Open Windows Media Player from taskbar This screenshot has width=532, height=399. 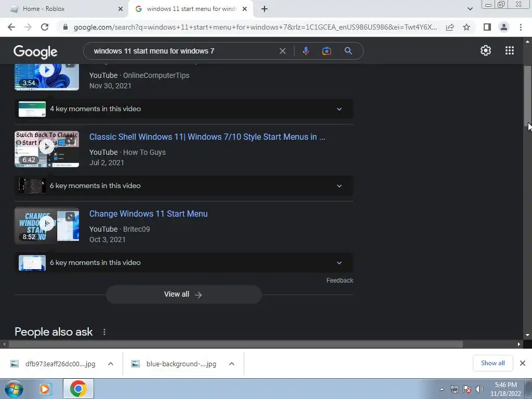(x=45, y=389)
